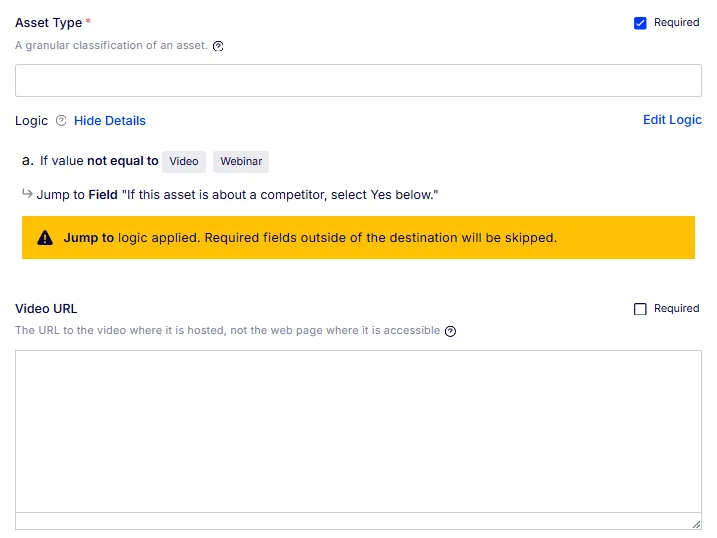Click the Logic help question icon
Viewport: 717px width, 538px height.
(x=61, y=121)
